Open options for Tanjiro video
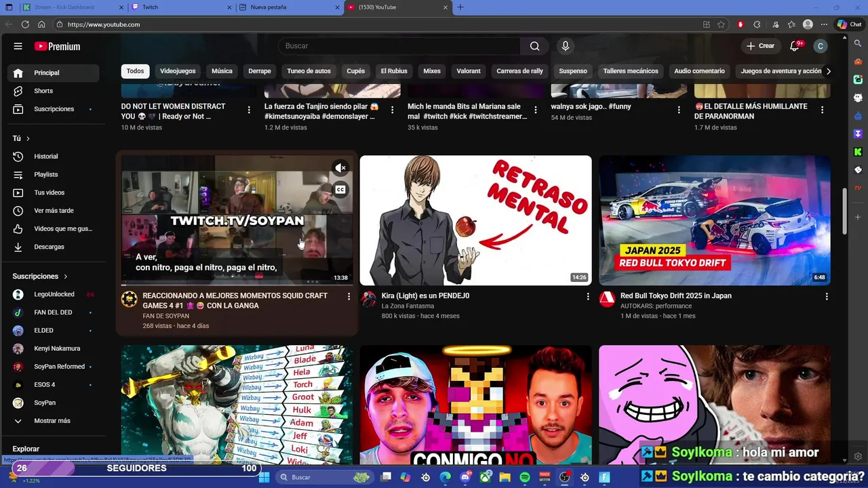868x488 pixels. tap(392, 110)
